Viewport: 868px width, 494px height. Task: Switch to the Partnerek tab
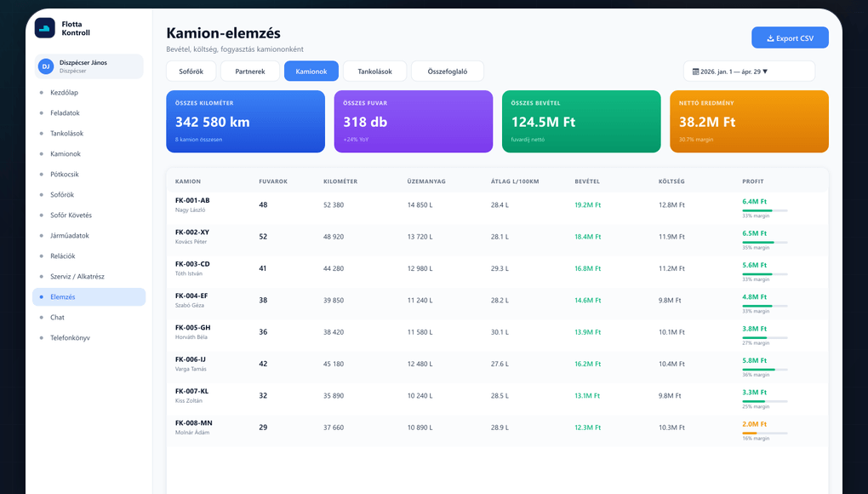click(250, 72)
